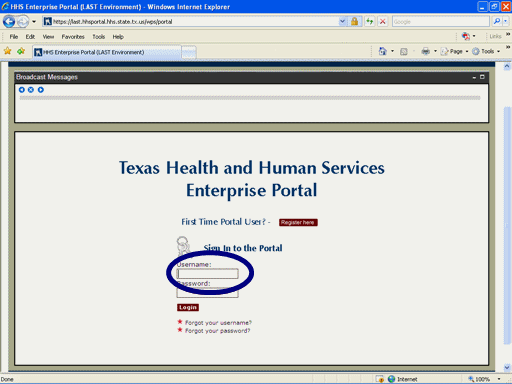The height and width of the screenshot is (384, 512).
Task: Expand the address bar history dropdown
Action: 342,22
